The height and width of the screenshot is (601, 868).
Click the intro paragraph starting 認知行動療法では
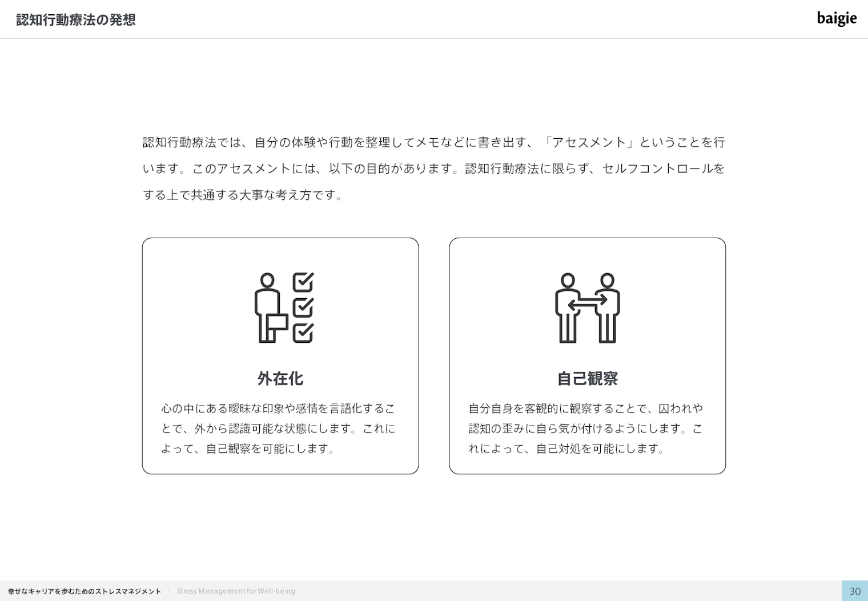pos(433,169)
